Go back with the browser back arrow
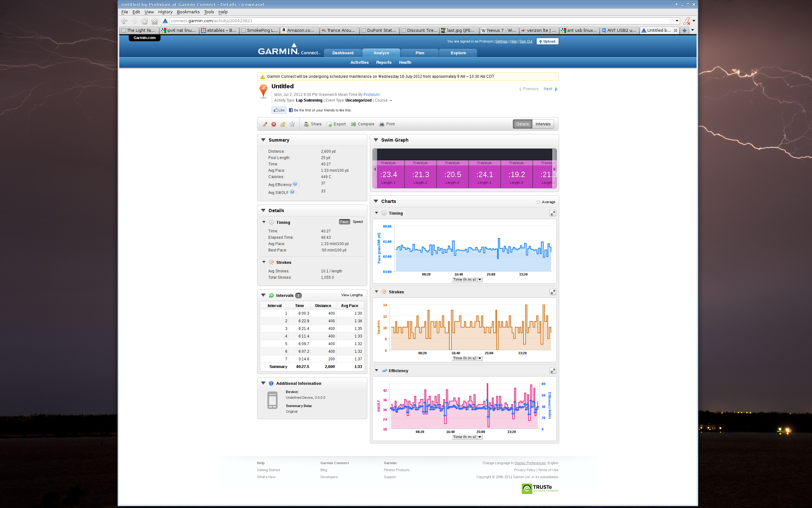Screen dimensions: 812x508 point(124,21)
